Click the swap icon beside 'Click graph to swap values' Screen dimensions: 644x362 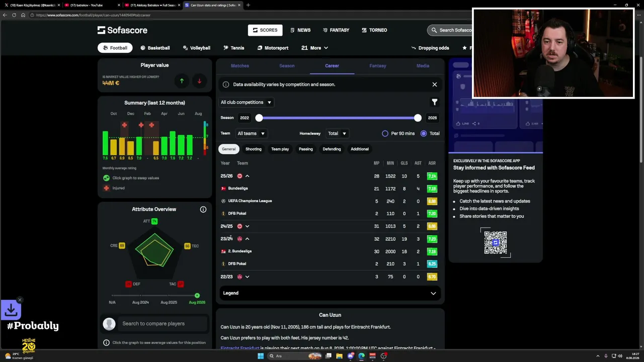click(106, 178)
